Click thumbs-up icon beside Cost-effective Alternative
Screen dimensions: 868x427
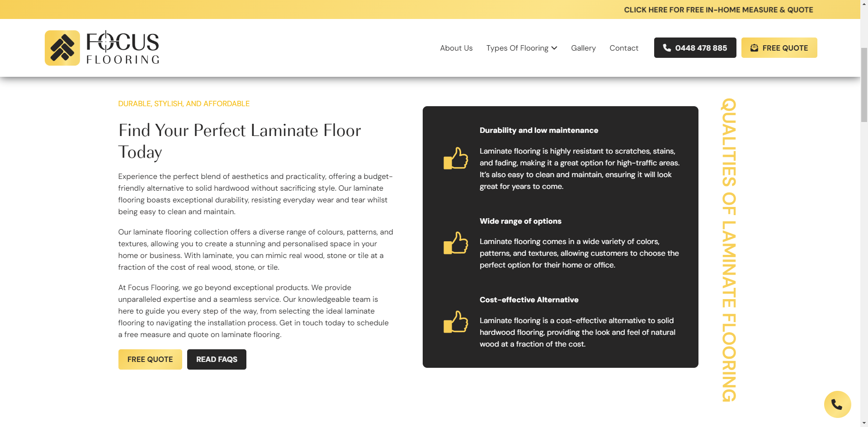pyautogui.click(x=456, y=322)
